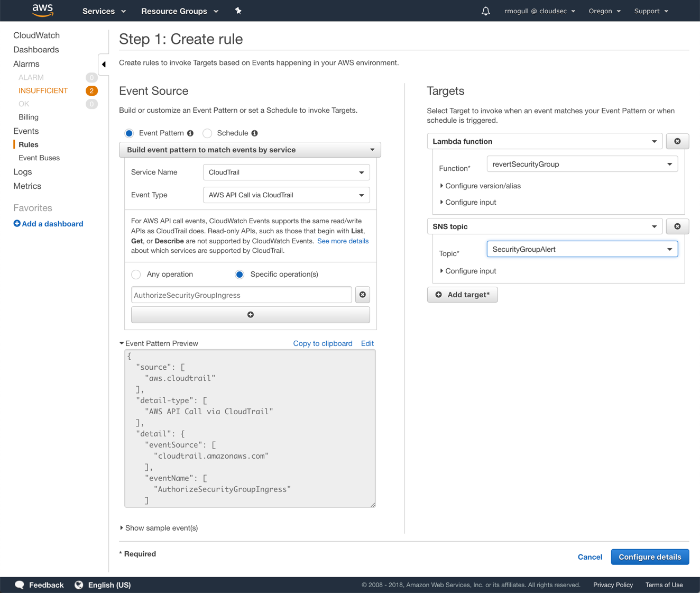
Task: Click the language globe icon
Action: click(x=79, y=585)
